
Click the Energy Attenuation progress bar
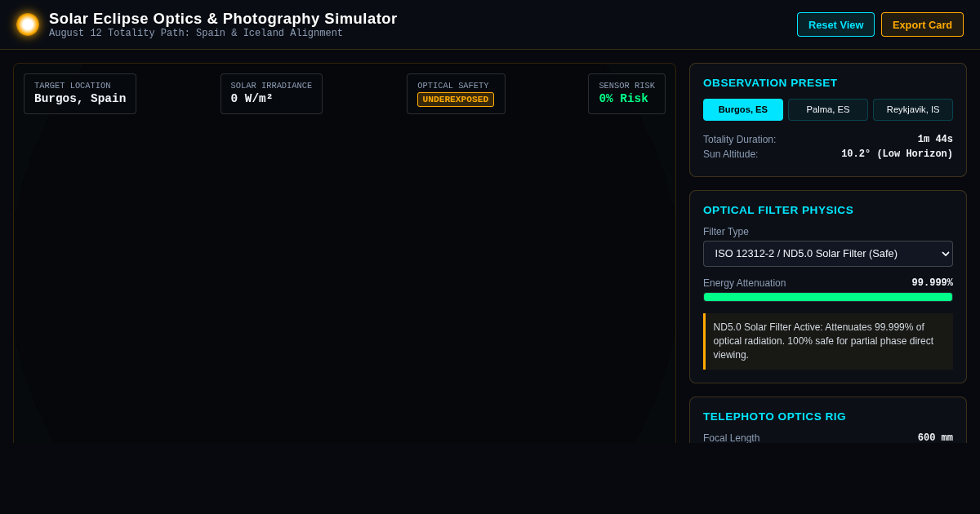[x=828, y=297]
